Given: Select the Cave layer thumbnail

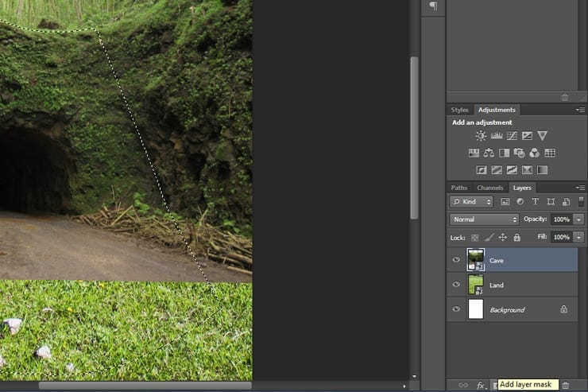Looking at the screenshot, I should (475, 259).
